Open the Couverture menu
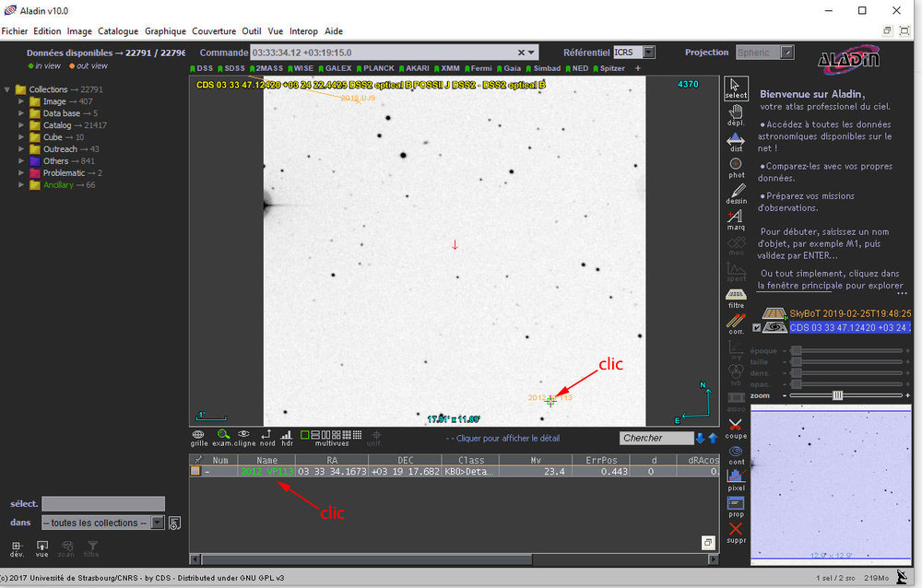Viewport: 922px width, 588px height. click(214, 31)
